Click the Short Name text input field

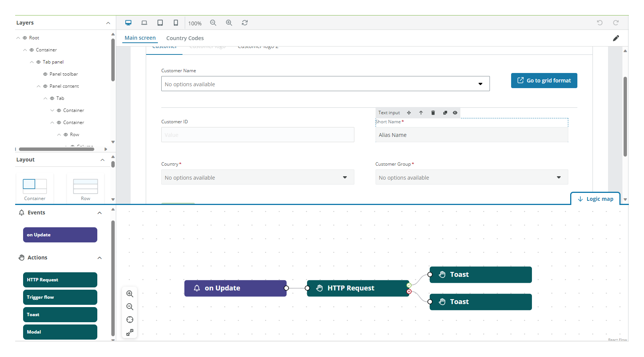(x=471, y=135)
